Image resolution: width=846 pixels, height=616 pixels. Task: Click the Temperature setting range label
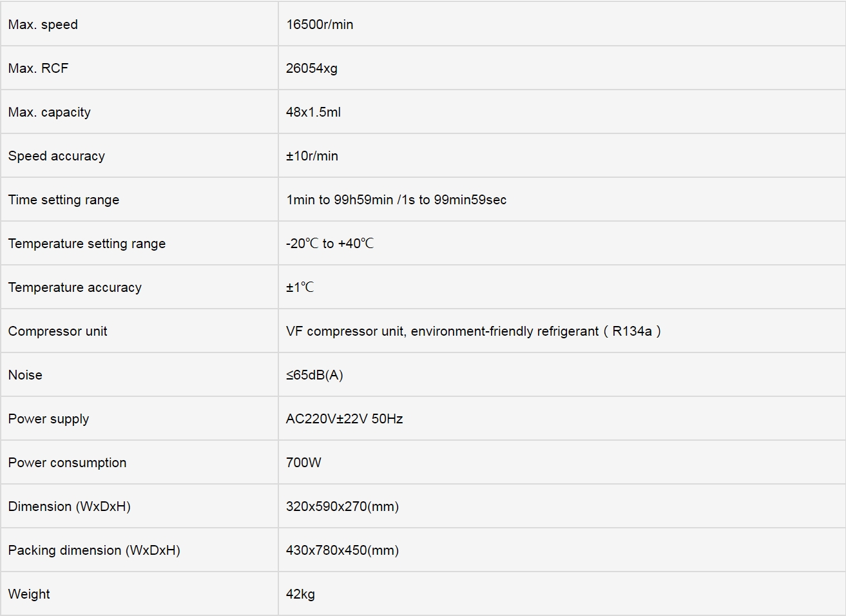[x=86, y=244]
